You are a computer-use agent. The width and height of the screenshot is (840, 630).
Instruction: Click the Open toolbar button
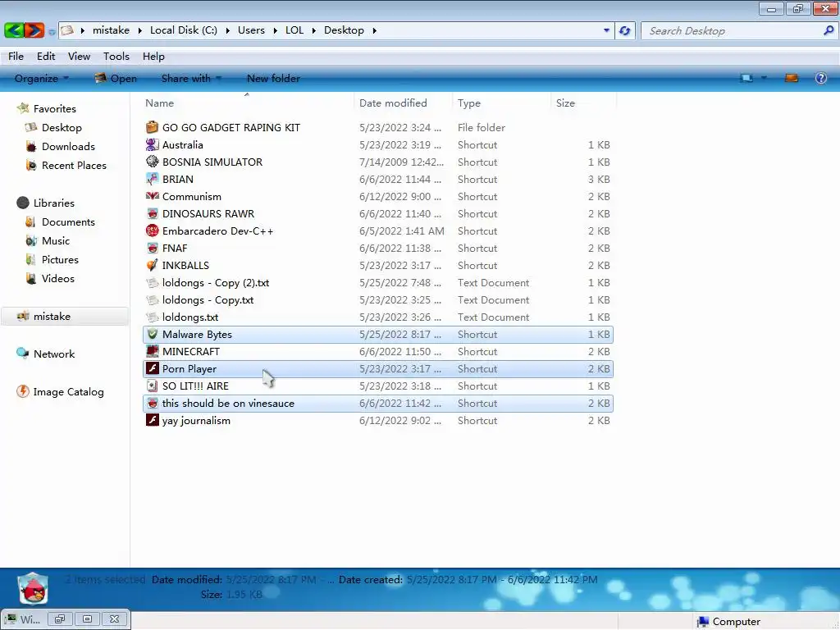click(x=116, y=78)
